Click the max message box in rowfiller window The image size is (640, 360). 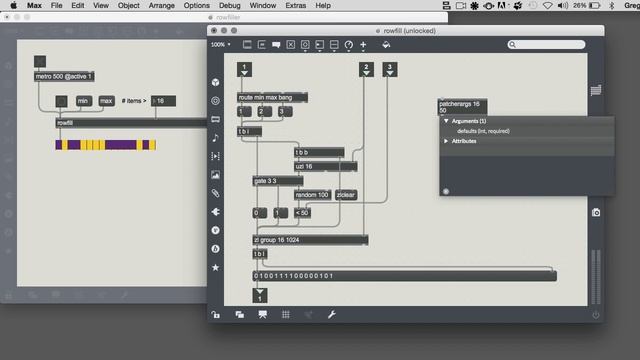click(107, 101)
